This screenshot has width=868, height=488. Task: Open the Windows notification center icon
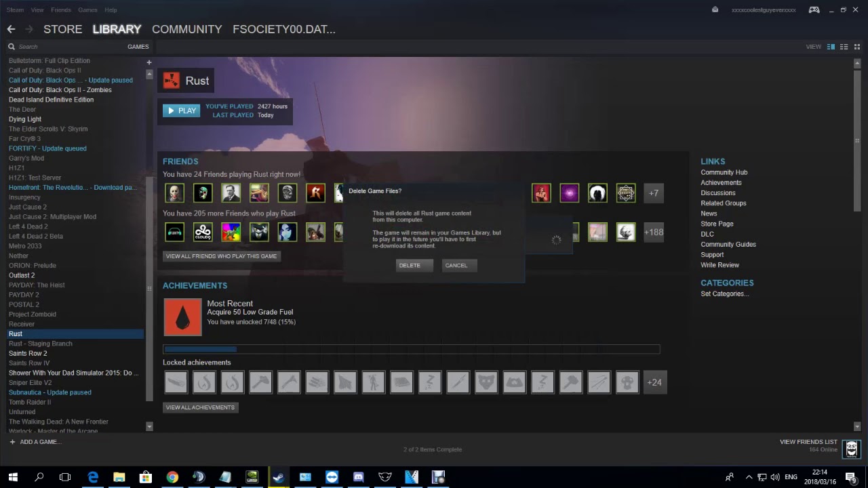[851, 477]
